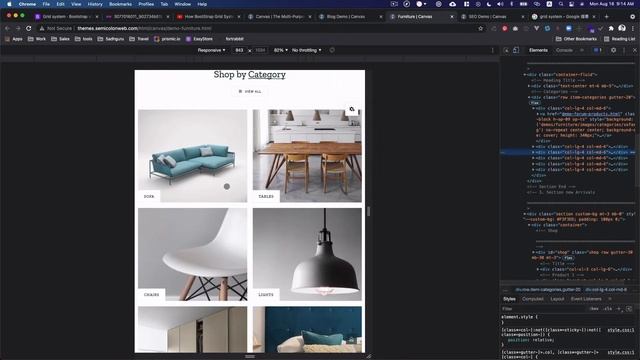
Task: Click the issues counter badge in DevTools
Action: (x=598, y=50)
